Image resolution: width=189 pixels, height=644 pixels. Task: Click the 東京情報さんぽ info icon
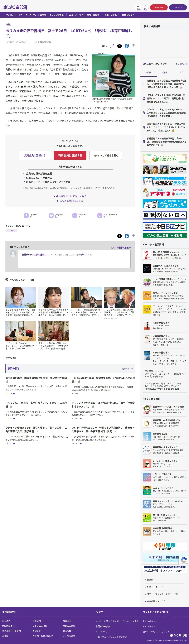click(x=147, y=437)
